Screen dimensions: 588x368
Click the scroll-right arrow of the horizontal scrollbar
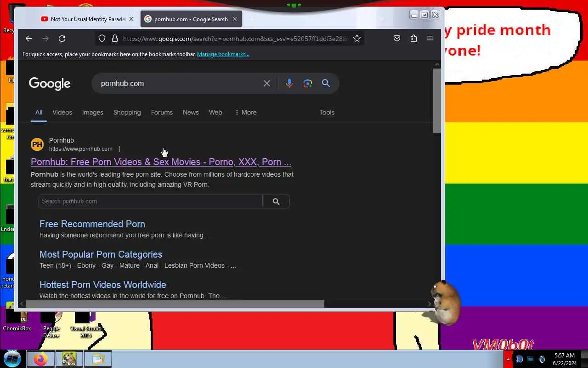(x=430, y=304)
